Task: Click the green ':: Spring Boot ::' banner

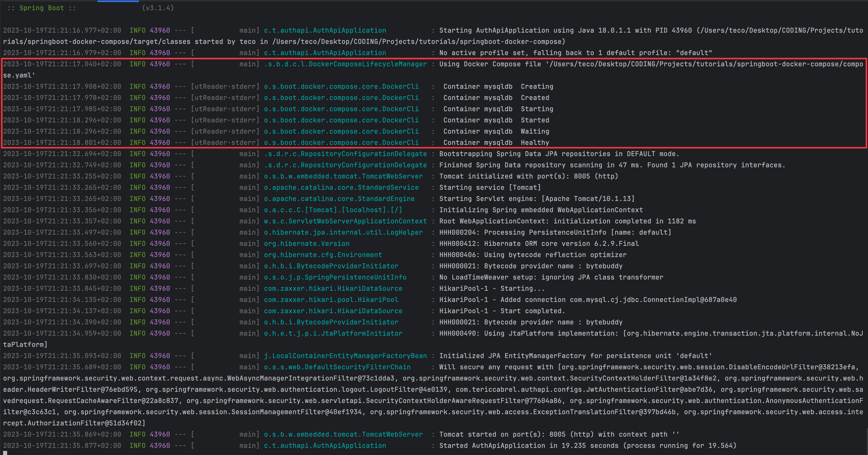Action: click(x=41, y=7)
